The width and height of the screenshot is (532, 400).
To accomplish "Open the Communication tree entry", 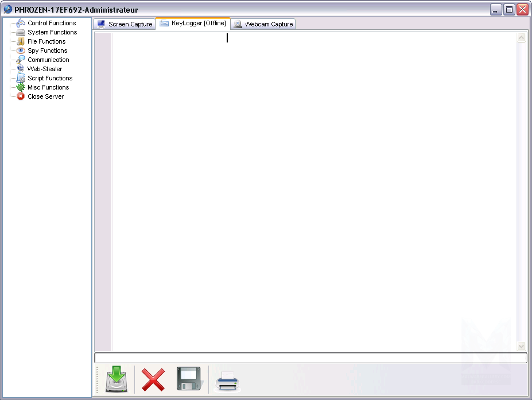I will click(x=48, y=60).
